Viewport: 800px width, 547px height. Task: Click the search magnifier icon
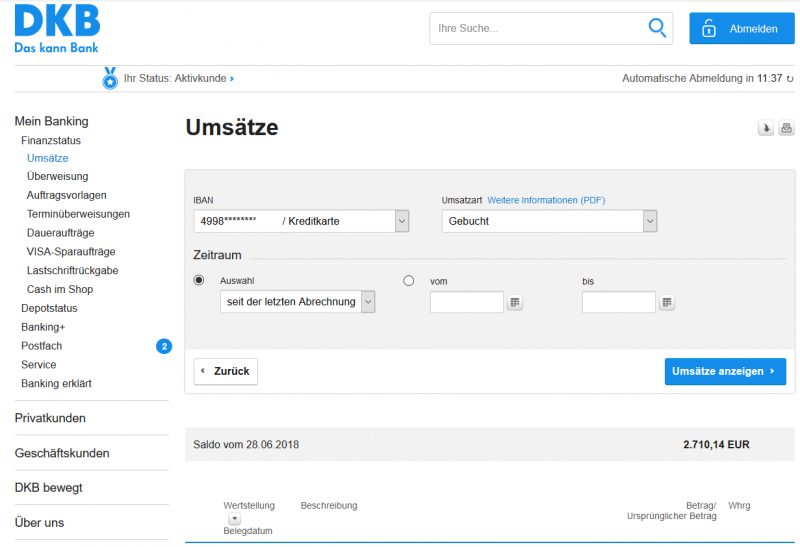(657, 28)
